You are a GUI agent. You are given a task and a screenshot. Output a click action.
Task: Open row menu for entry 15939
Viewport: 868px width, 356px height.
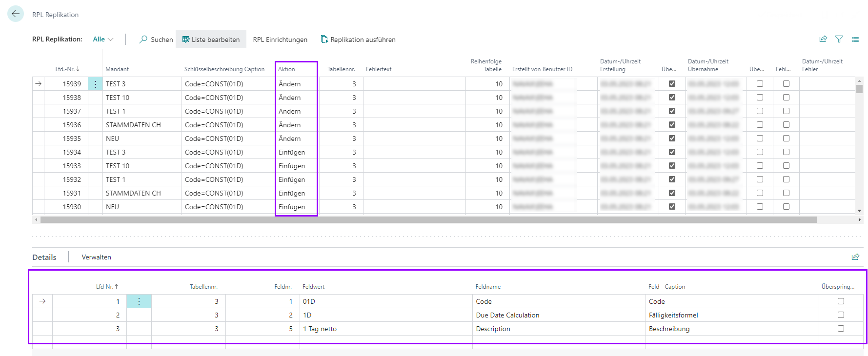pos(95,84)
